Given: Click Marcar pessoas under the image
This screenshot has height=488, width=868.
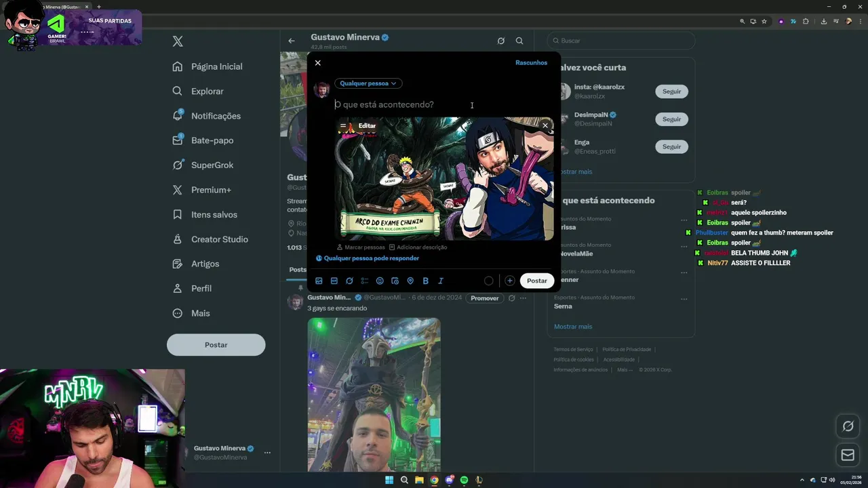Looking at the screenshot, I should [x=361, y=247].
